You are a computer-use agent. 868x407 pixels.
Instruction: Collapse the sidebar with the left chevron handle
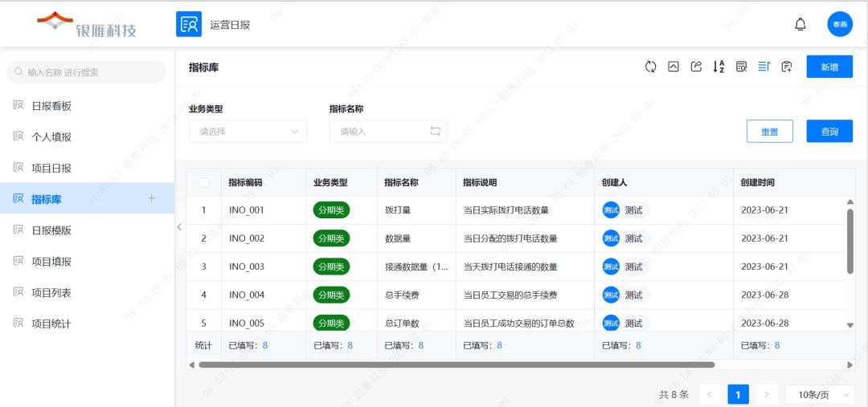click(x=179, y=226)
